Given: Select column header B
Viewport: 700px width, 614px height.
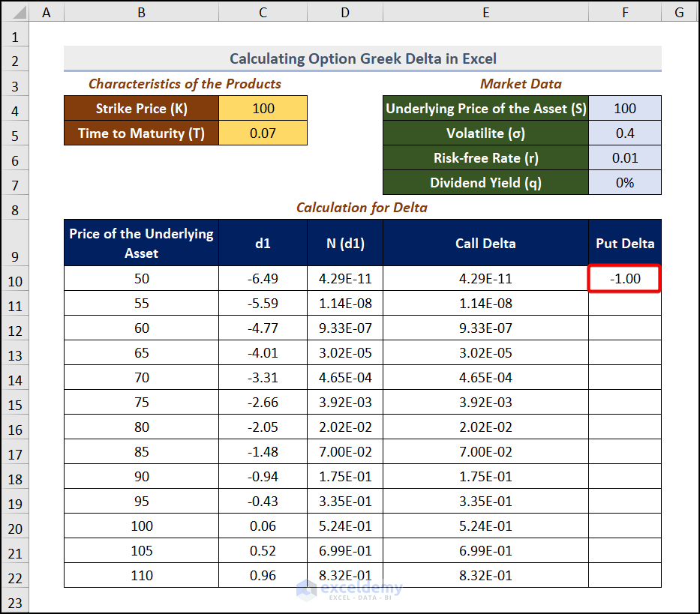Looking at the screenshot, I should 141,12.
